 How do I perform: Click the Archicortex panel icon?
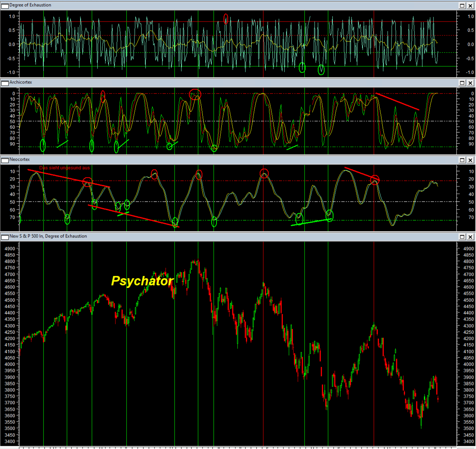[5, 83]
